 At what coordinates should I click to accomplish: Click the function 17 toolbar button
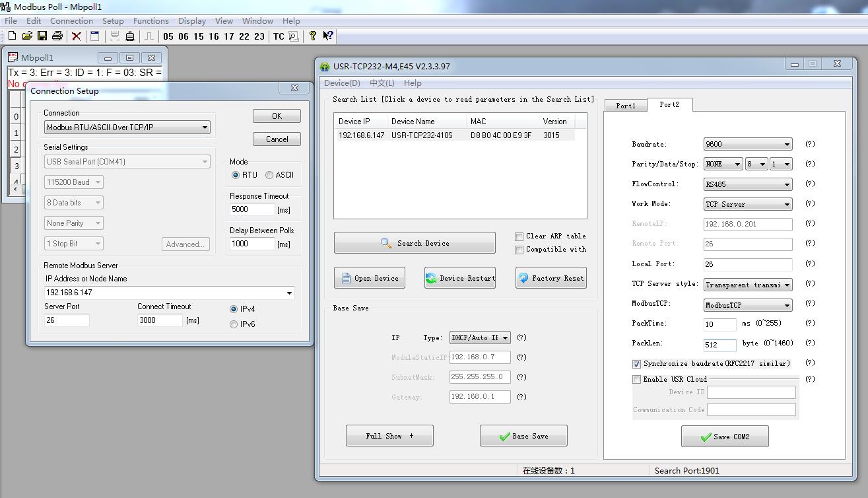(229, 36)
